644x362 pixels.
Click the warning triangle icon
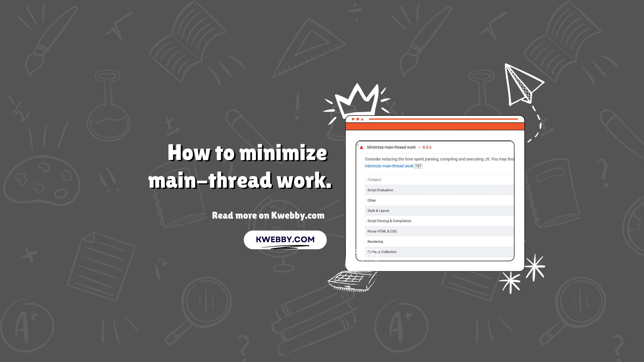[362, 147]
